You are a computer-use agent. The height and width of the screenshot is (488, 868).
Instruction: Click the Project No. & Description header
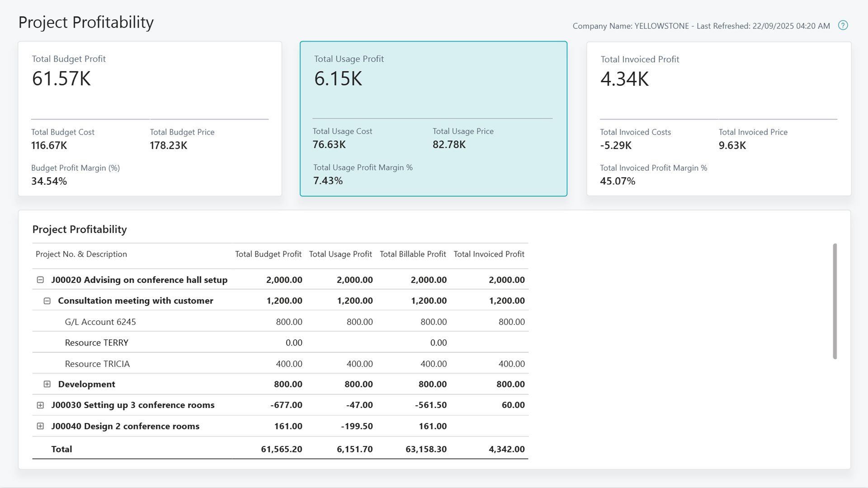click(81, 254)
